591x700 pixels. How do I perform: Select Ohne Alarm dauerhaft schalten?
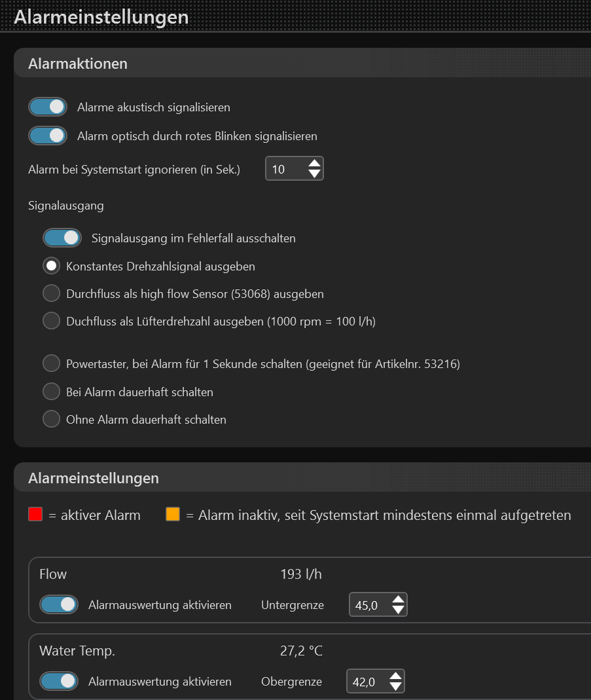click(x=51, y=419)
